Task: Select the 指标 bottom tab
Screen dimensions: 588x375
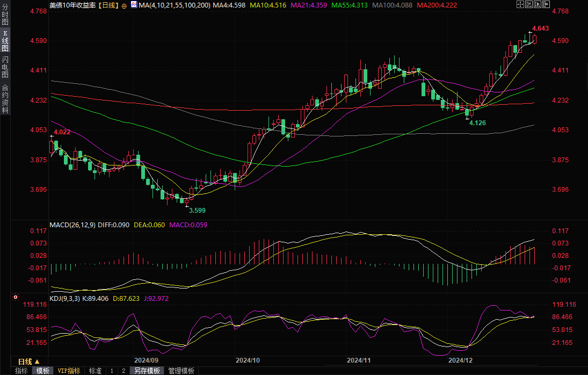Action: [x=21, y=371]
